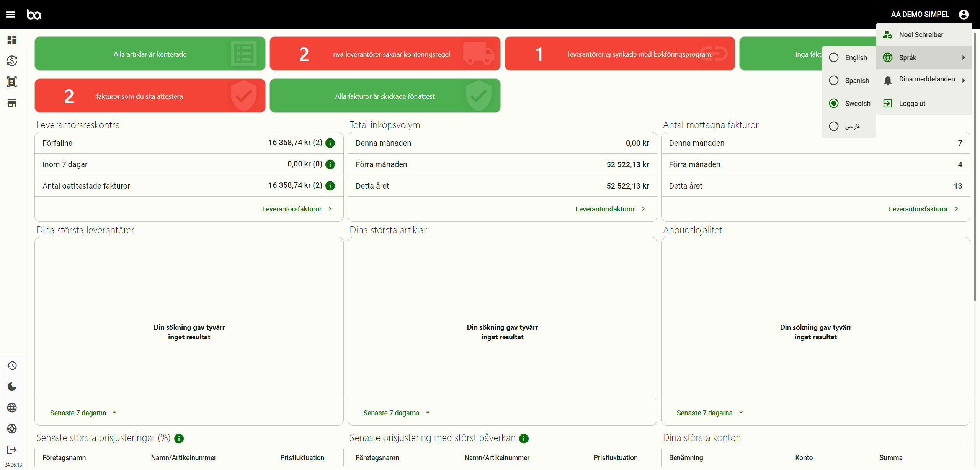Open the history icon in sidebar
The width and height of the screenshot is (980, 470).
click(x=12, y=366)
